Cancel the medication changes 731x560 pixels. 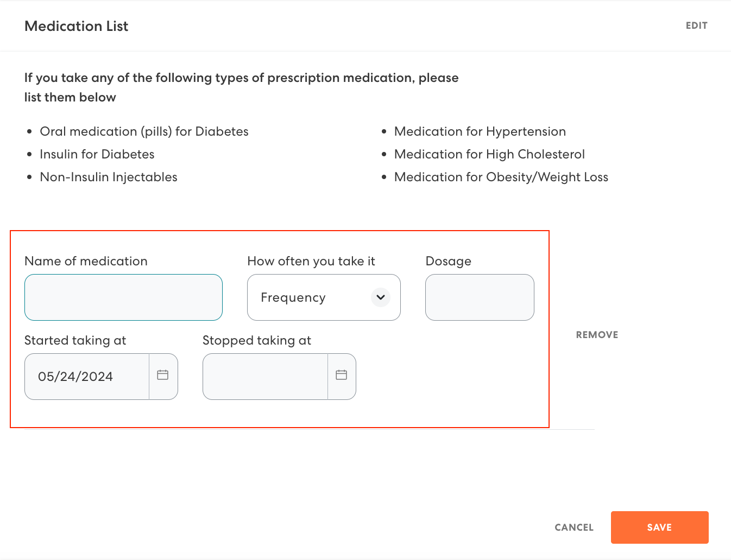[574, 527]
